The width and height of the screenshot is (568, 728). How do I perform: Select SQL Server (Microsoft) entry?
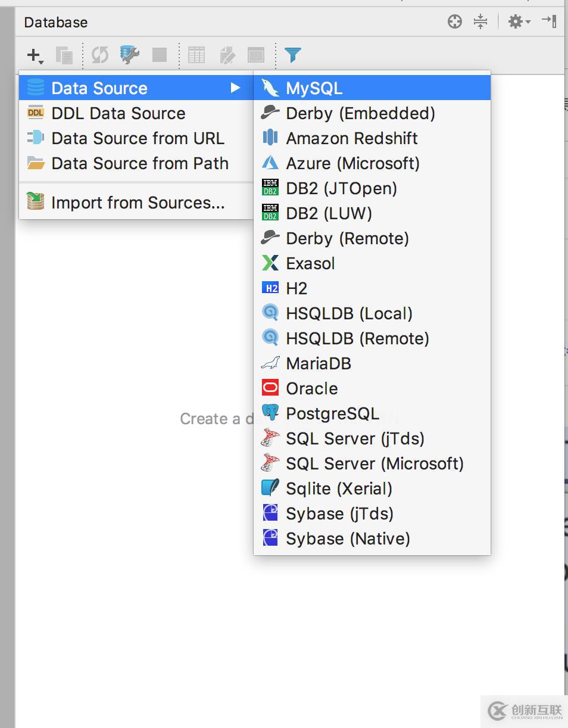pos(372,463)
